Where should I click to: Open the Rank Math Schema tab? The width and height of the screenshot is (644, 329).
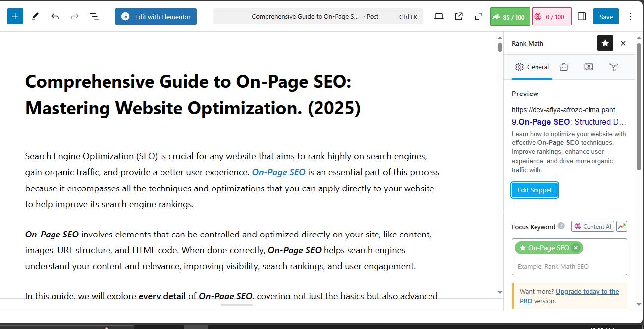coord(589,67)
